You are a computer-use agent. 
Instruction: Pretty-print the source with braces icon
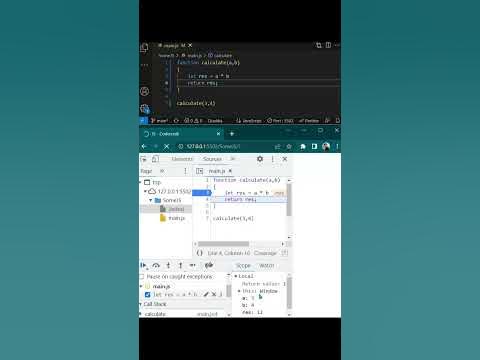[199, 253]
